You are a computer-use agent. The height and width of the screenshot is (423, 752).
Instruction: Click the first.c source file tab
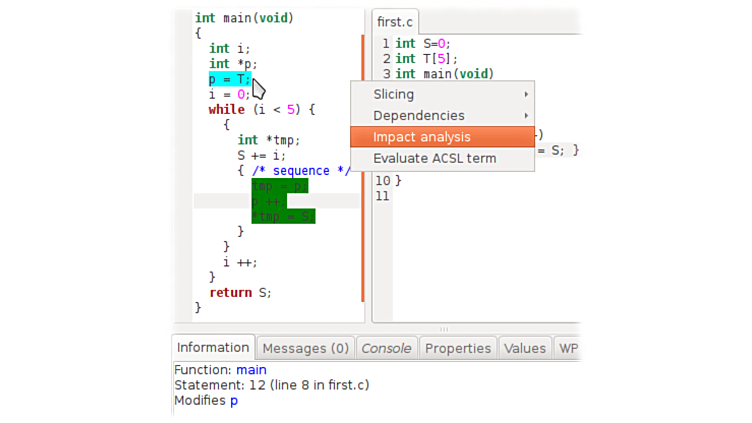click(x=395, y=22)
